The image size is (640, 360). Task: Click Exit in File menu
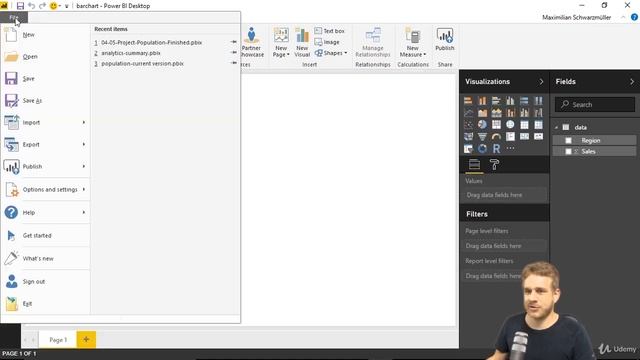click(x=45, y=304)
